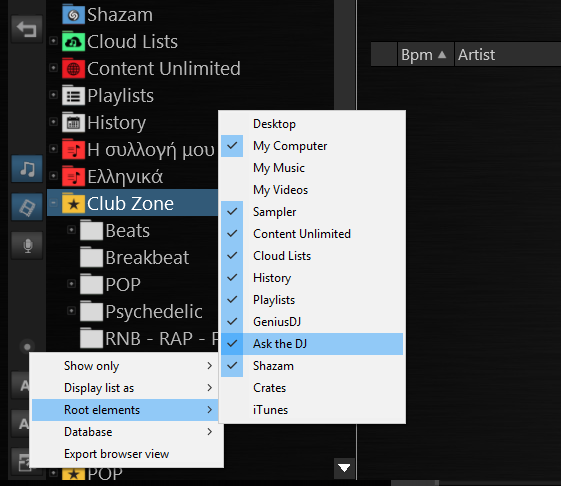Open the Database submenu
561x486 pixels.
click(125, 432)
